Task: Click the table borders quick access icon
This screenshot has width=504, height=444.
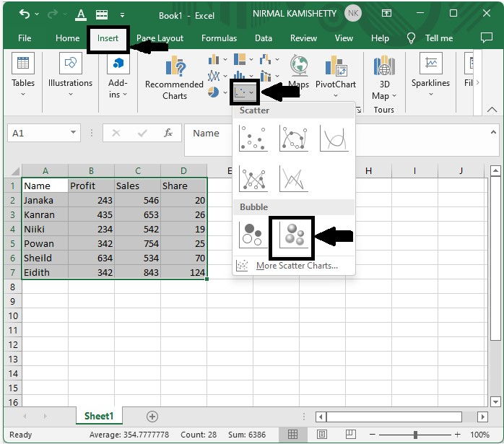Action: pyautogui.click(x=102, y=14)
